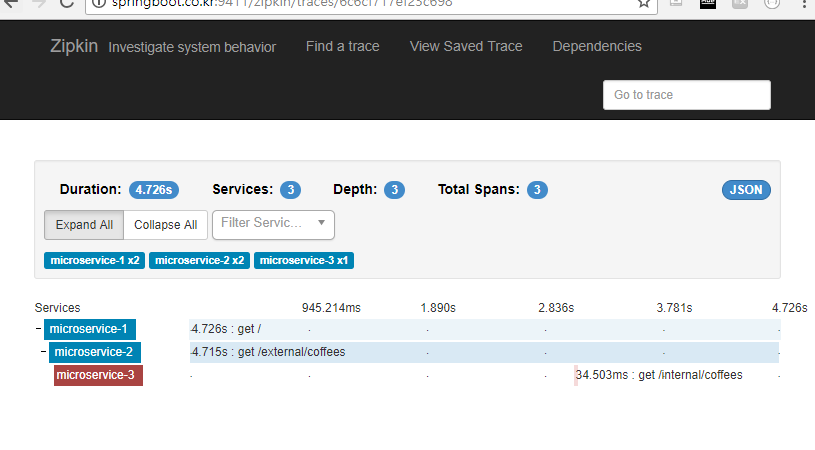The image size is (815, 450).
Task: Click the 4.726s duration badge
Action: coord(154,190)
